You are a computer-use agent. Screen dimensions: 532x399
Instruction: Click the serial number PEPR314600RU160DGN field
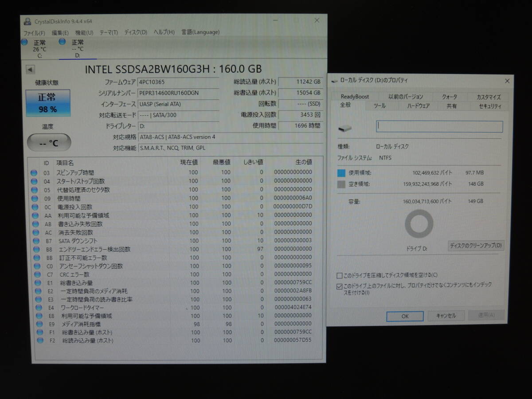[178, 93]
